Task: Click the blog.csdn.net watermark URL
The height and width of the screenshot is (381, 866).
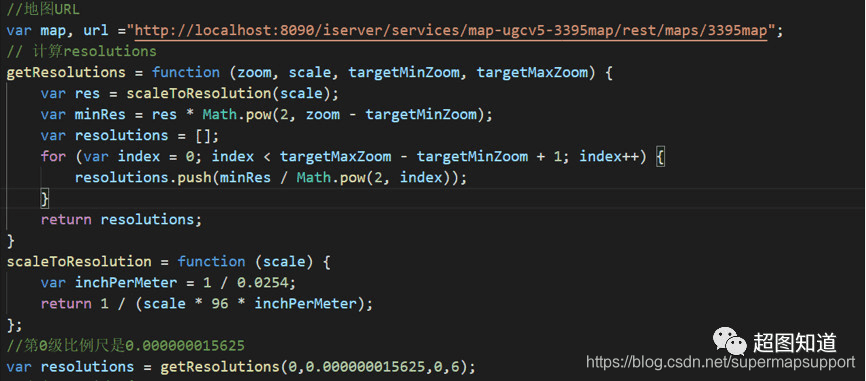Action: (720, 362)
